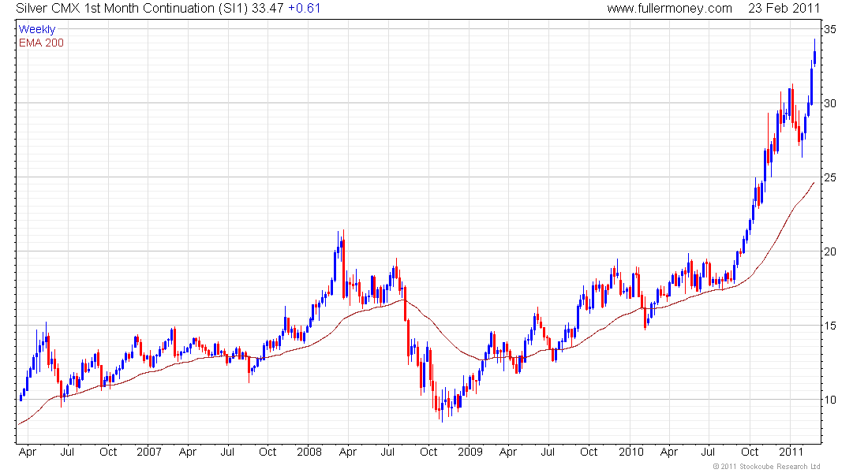868x473 pixels.
Task: Click the +0.61 price change value
Action: click(x=304, y=9)
